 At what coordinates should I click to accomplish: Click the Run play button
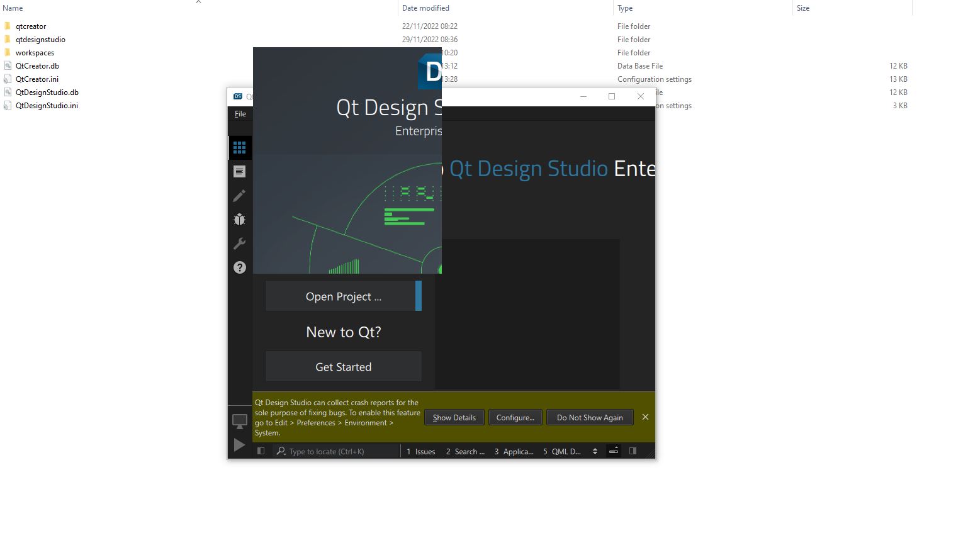[239, 445]
